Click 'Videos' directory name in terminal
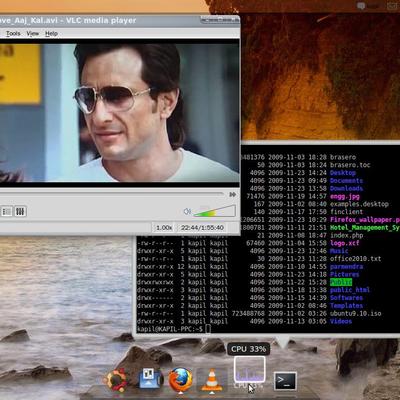Image resolution: width=400 pixels, height=400 pixels. 341,321
